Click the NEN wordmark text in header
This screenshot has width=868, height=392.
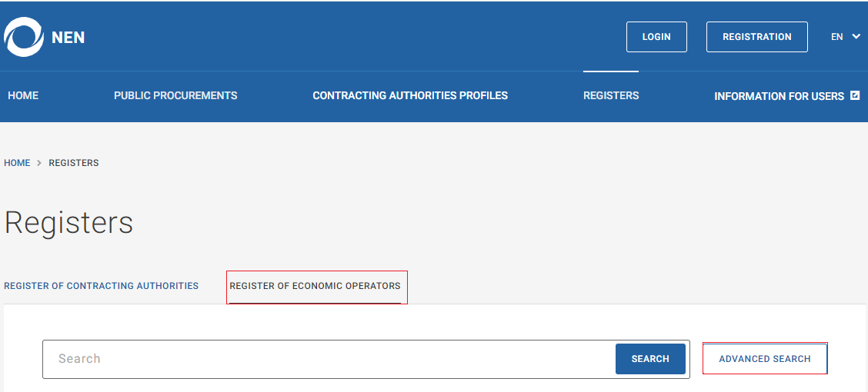click(68, 37)
